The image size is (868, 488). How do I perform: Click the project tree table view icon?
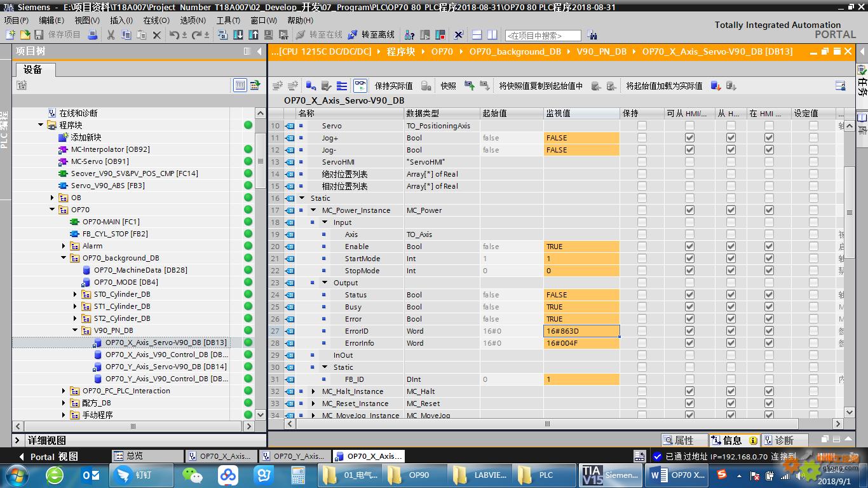pyautogui.click(x=240, y=85)
